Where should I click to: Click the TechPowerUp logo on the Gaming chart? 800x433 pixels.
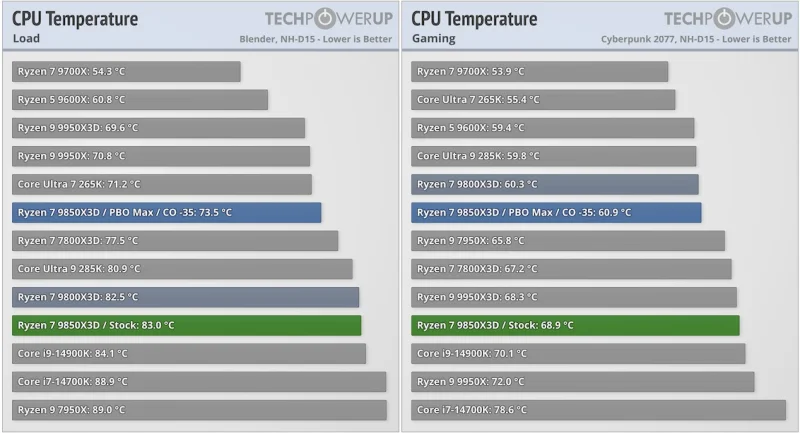[727, 18]
